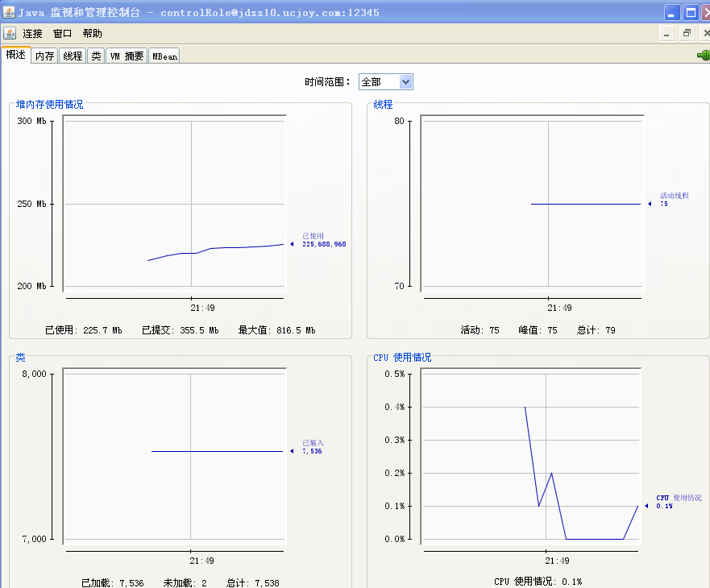
Task: Click the heap memory usage chart area
Action: tap(175, 204)
